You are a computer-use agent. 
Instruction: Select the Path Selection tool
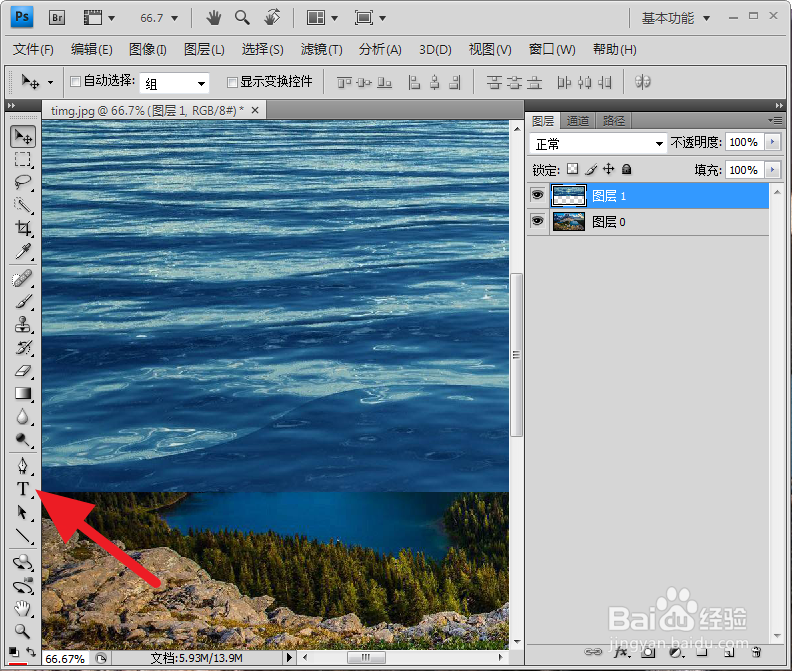coord(23,512)
